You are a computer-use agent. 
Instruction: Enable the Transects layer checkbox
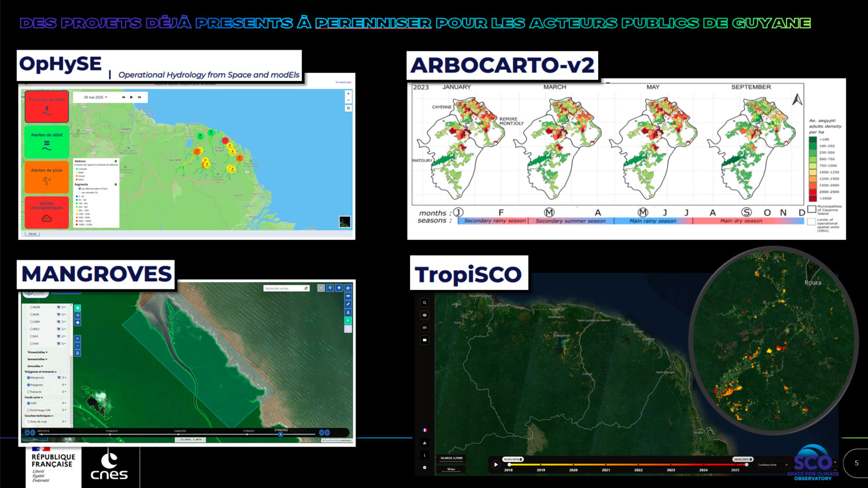(x=29, y=392)
